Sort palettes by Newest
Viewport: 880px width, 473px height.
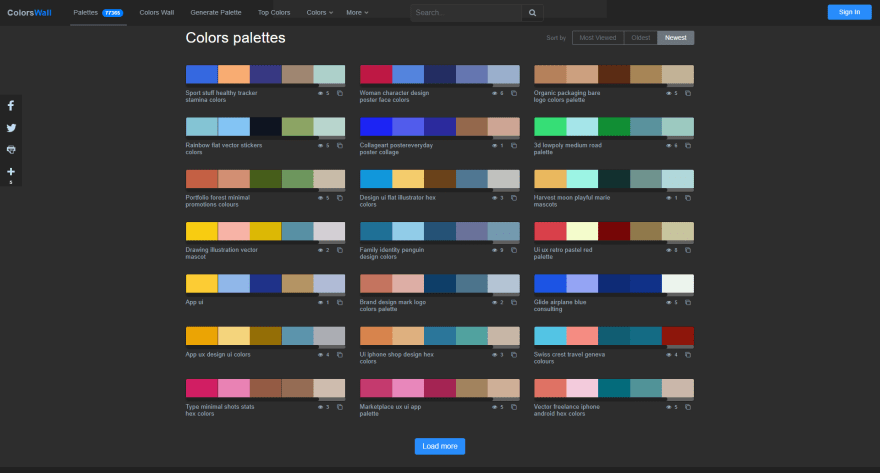[675, 38]
